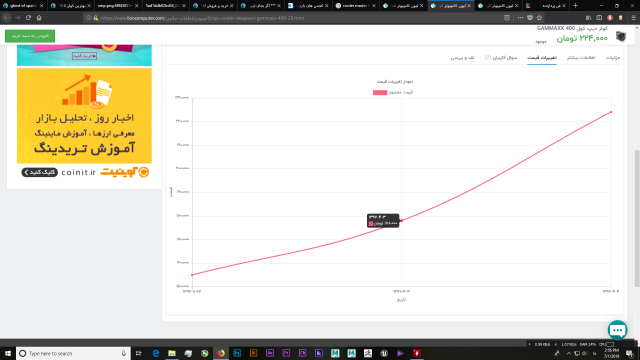Click the GAMMAXX 400 product thumbnail

(620, 36)
